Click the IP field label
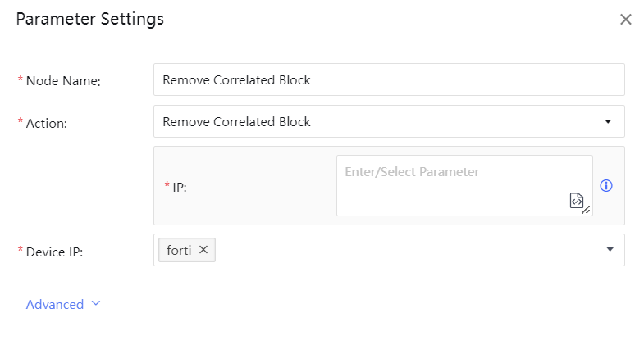644x345 pixels. [x=180, y=187]
